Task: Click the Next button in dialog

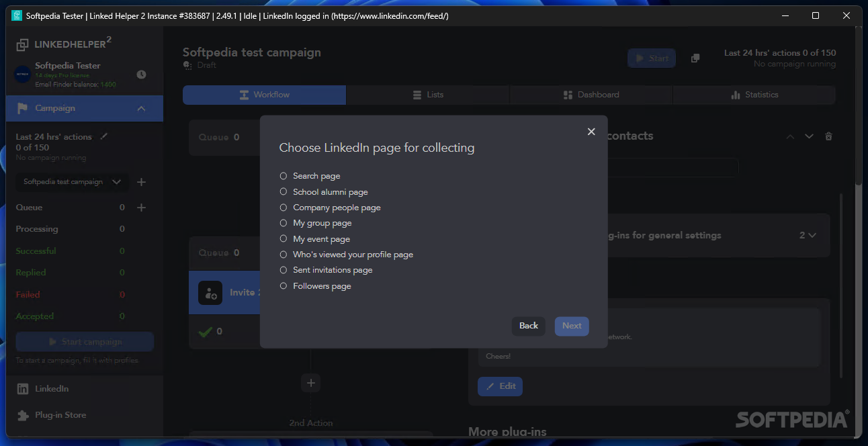Action: click(572, 326)
